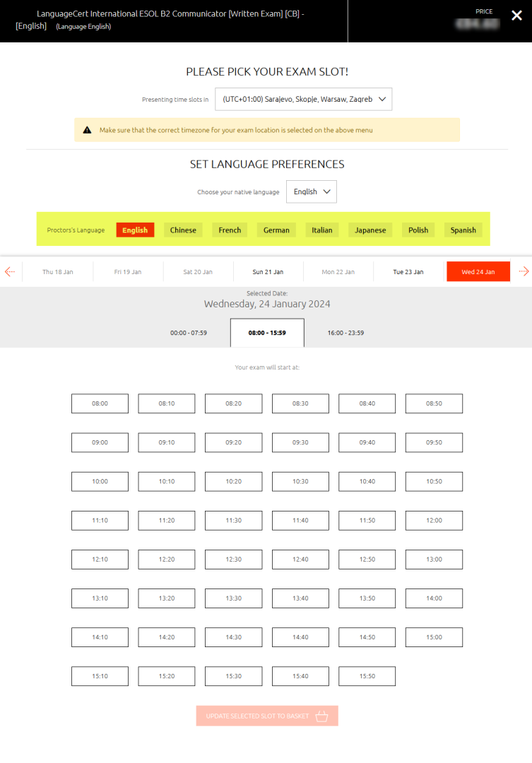This screenshot has width=532, height=763.
Task: Pick the 08:30 exam slot
Action: pos(300,403)
